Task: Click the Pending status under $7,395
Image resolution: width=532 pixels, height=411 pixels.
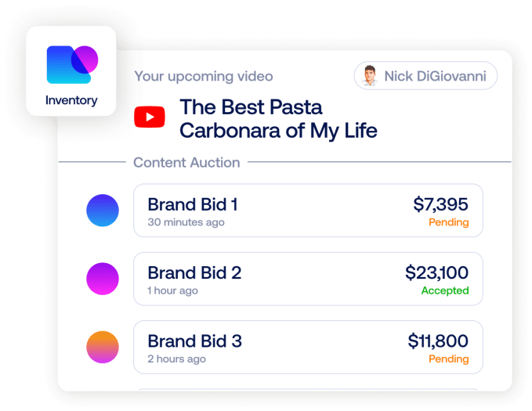Action: [x=448, y=222]
